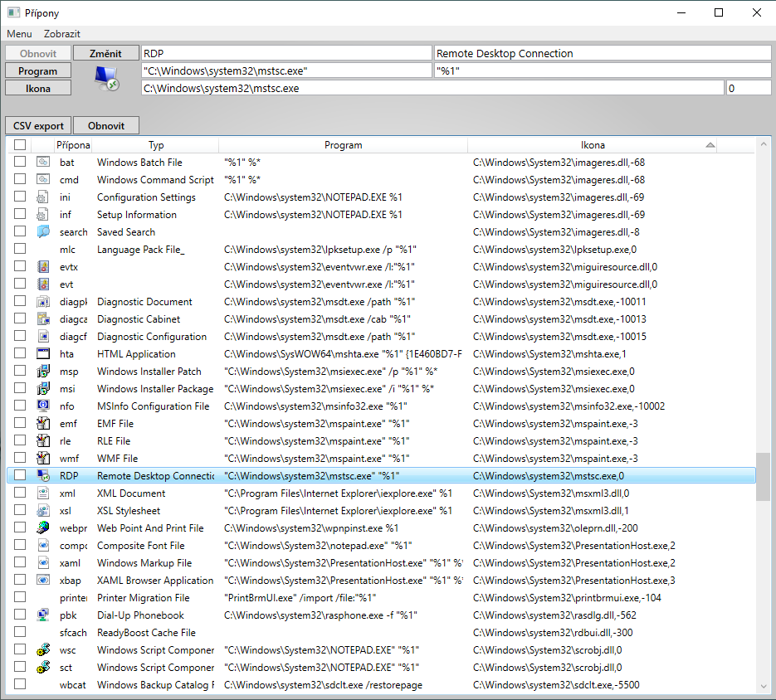The image size is (776, 700).
Task: Click the webpnp globe icon
Action: [43, 527]
